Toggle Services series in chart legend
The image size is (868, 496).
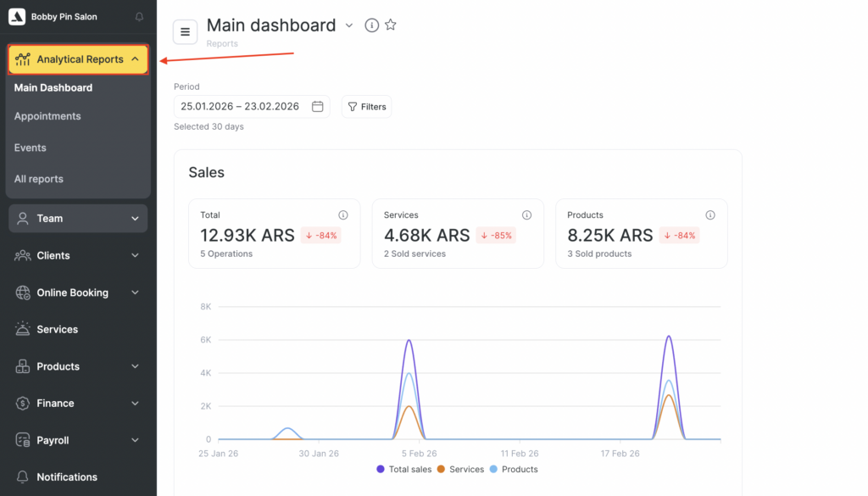460,470
